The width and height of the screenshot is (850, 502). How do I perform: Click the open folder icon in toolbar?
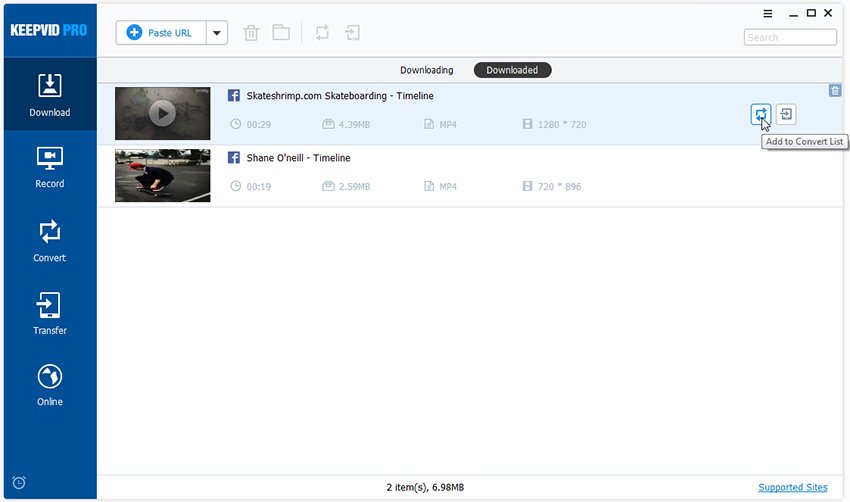click(x=281, y=33)
